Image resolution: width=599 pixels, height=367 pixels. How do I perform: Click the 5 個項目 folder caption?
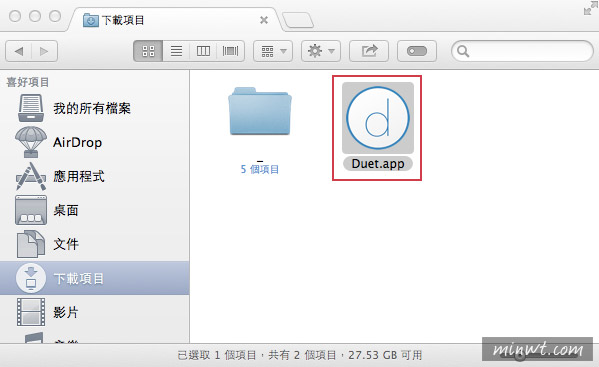(260, 169)
